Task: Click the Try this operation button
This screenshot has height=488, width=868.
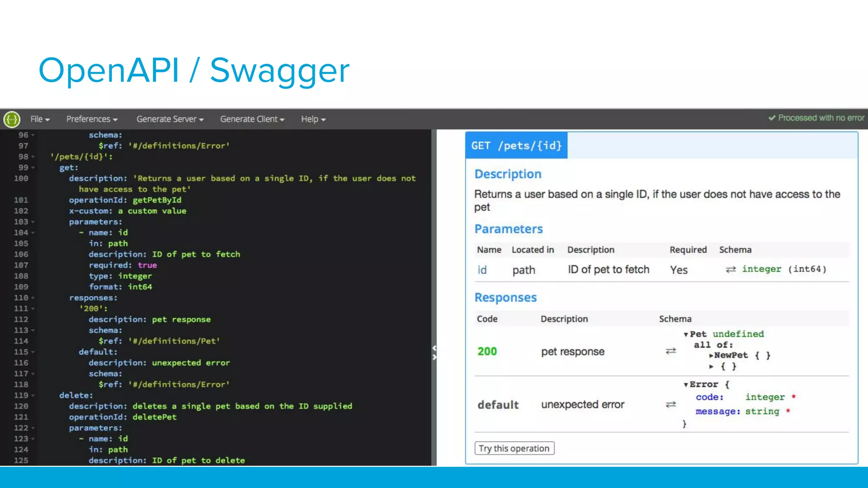Action: 514,448
